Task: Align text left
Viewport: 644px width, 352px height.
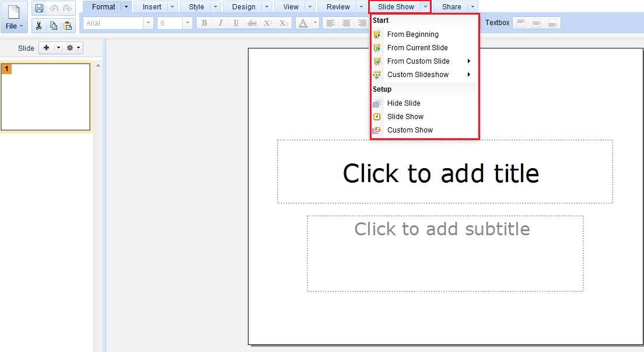Action: click(330, 23)
